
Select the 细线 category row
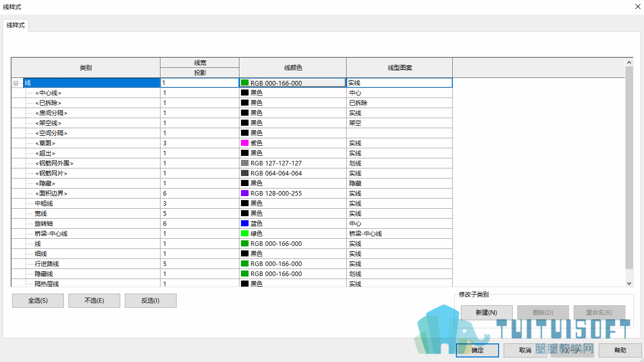(41, 254)
